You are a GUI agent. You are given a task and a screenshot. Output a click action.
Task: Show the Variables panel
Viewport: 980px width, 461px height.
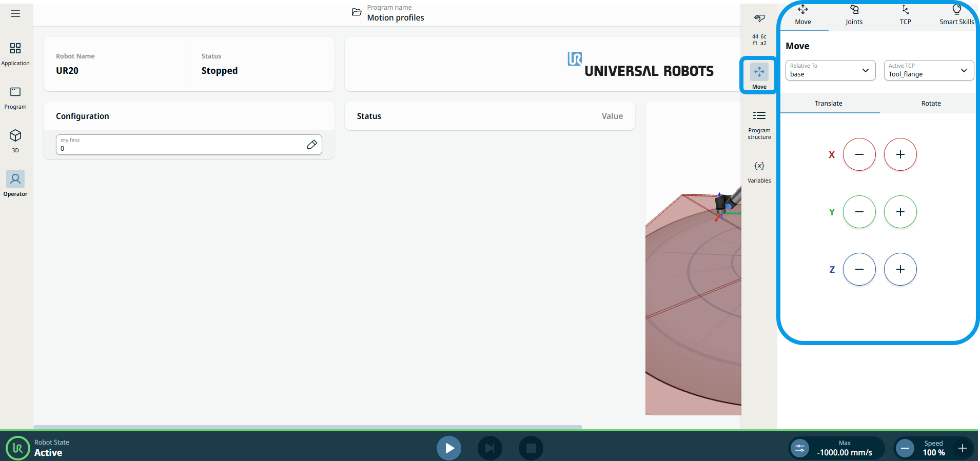click(759, 171)
